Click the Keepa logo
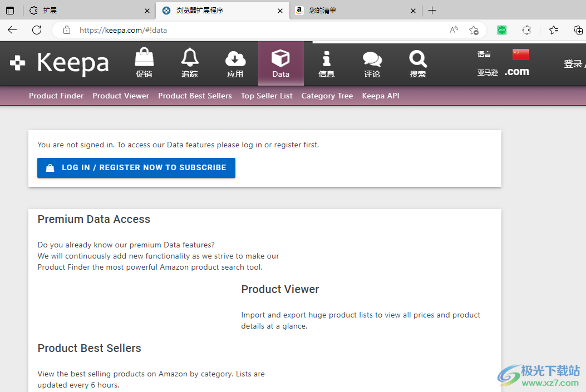The width and height of the screenshot is (586, 392). (x=60, y=63)
